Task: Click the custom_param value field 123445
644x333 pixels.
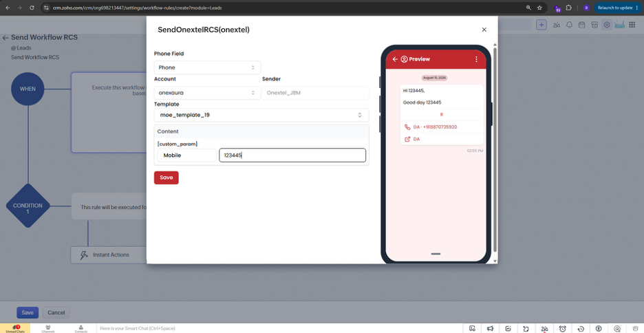Action: tap(292, 155)
